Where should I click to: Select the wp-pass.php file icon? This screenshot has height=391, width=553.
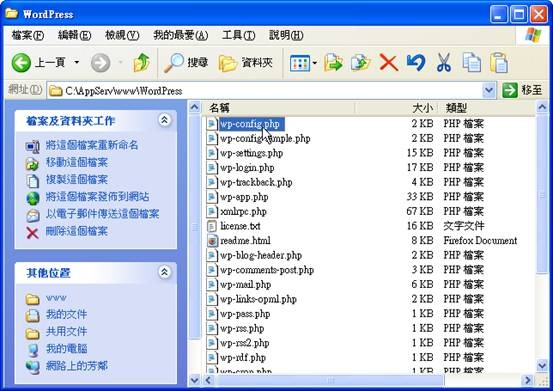[212, 314]
